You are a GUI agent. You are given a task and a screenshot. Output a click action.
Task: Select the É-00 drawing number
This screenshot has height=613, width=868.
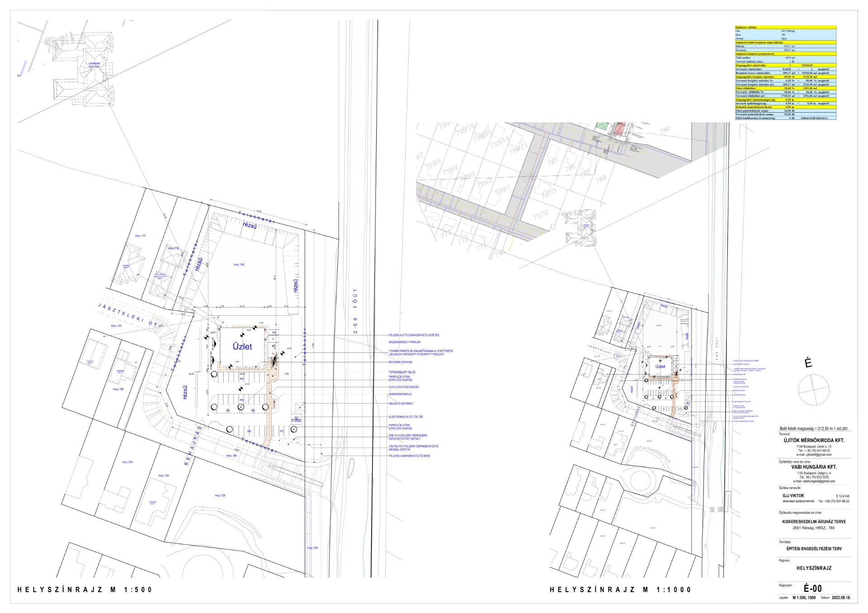tap(813, 588)
